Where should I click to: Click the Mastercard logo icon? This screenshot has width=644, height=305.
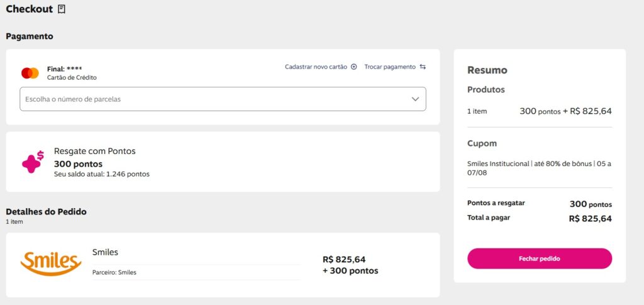(x=30, y=73)
